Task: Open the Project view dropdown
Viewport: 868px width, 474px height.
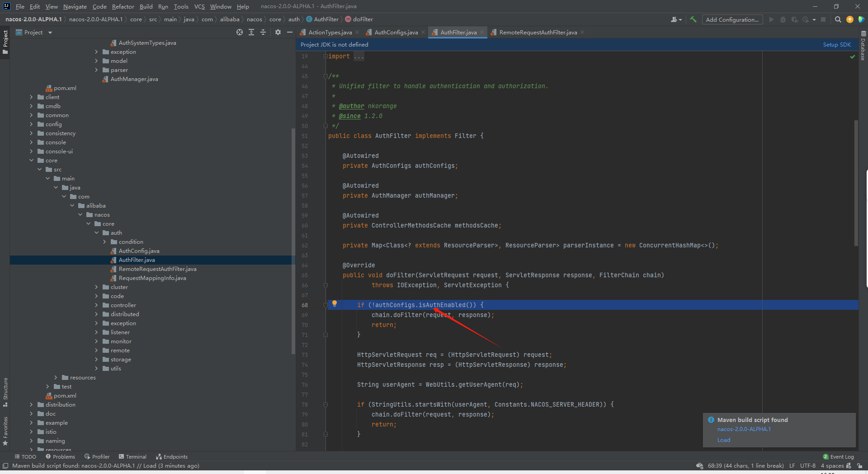Action: pos(50,33)
